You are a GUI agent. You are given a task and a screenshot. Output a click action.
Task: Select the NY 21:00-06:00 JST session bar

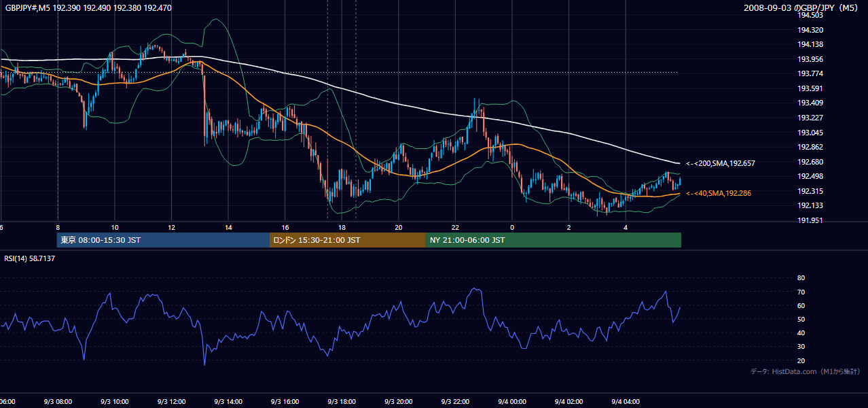tap(554, 240)
